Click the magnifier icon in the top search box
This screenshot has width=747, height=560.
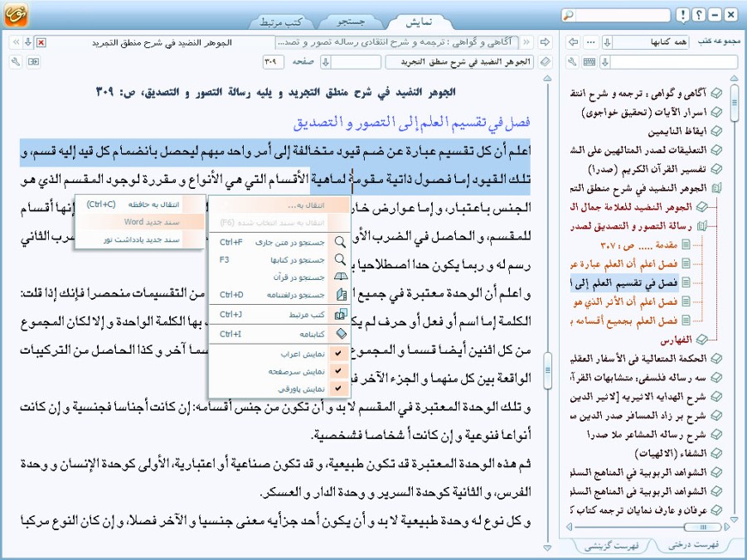pyautogui.click(x=568, y=15)
